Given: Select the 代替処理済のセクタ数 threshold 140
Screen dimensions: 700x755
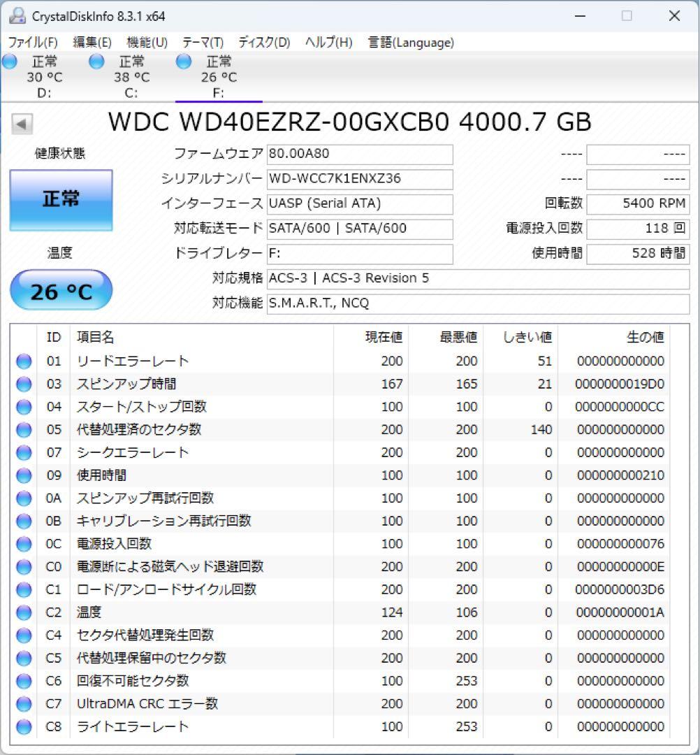Looking at the screenshot, I should [x=541, y=430].
